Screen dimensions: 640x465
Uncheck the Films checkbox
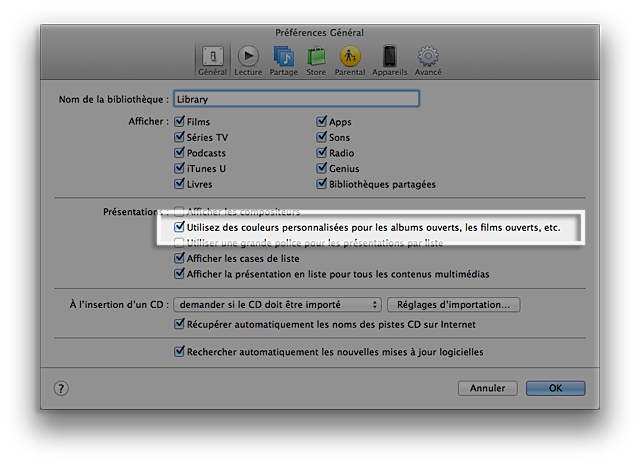179,122
